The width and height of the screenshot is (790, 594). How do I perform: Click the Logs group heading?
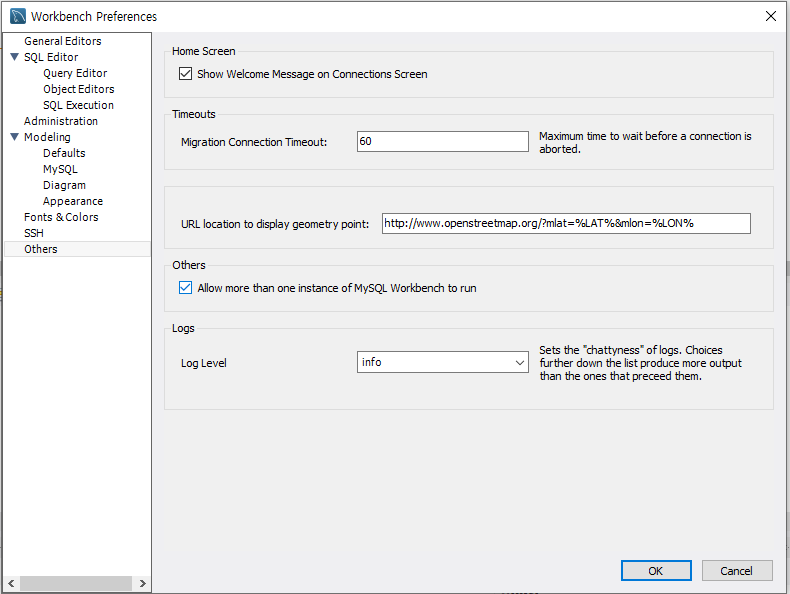tap(183, 328)
